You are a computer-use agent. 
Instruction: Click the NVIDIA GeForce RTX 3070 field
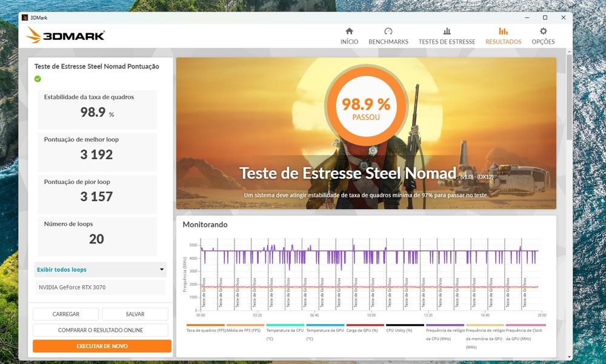coord(100,287)
